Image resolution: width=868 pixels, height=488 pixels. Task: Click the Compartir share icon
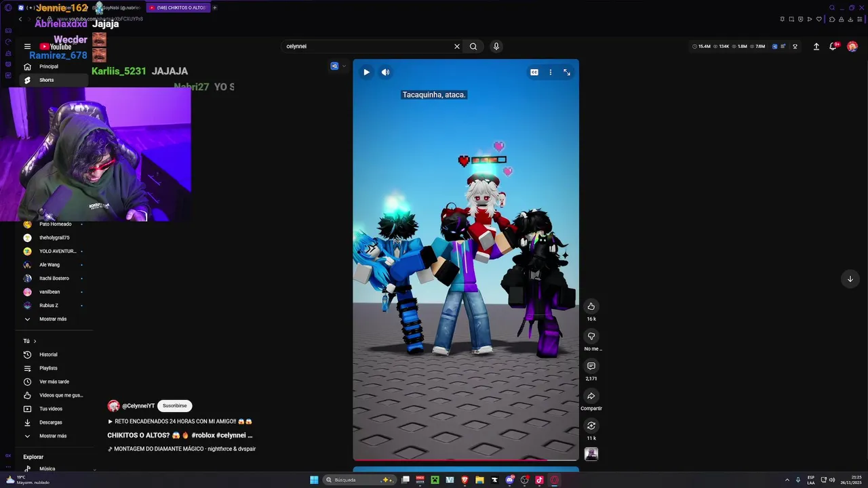point(591,396)
